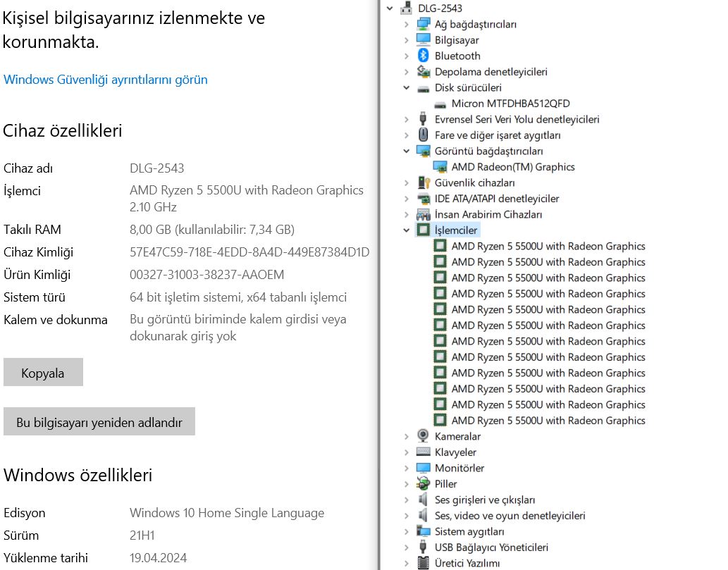Select Yüklenme tarihi value 19.04.2024
The height and width of the screenshot is (570, 728).
159,558
